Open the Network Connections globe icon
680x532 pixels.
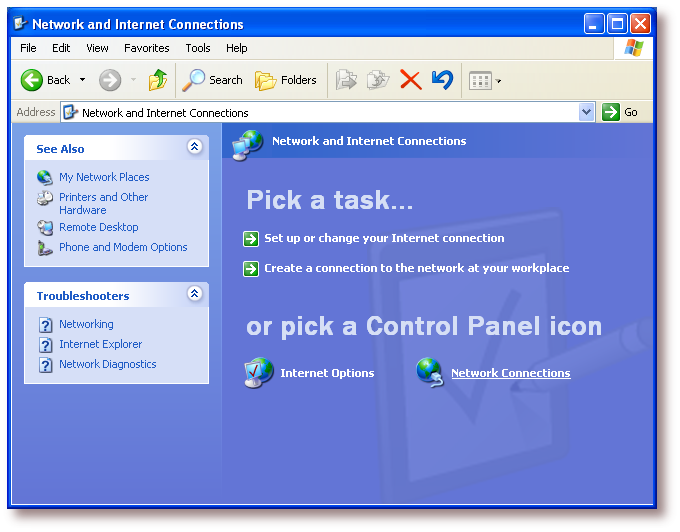[x=430, y=373]
